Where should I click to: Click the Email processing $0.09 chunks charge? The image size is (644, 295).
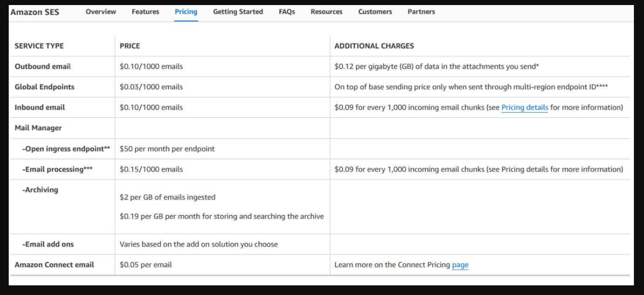tap(479, 169)
